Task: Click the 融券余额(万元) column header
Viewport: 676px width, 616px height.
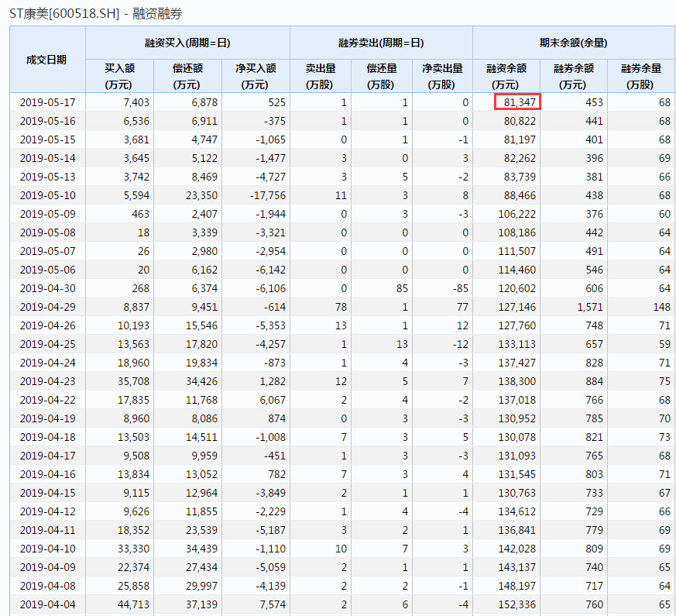Action: click(574, 76)
